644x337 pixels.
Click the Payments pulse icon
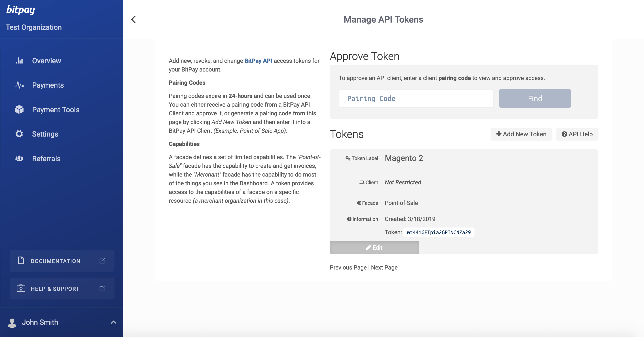(x=19, y=85)
